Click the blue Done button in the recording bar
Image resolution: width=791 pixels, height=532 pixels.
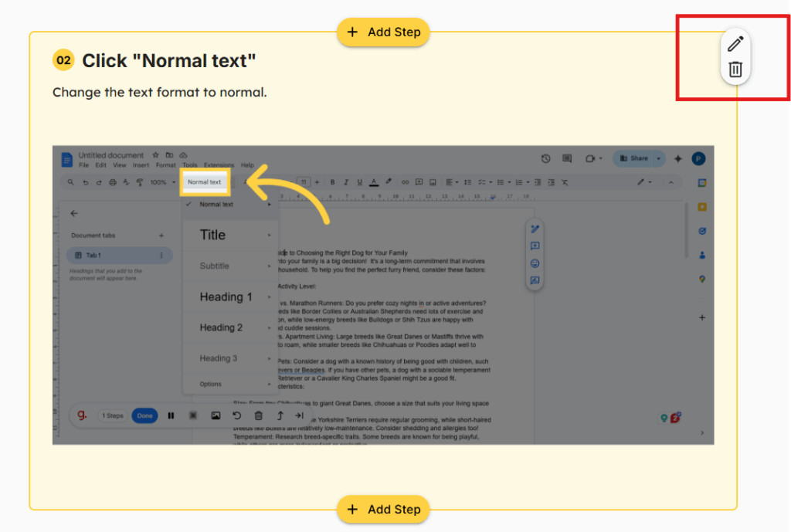point(144,416)
